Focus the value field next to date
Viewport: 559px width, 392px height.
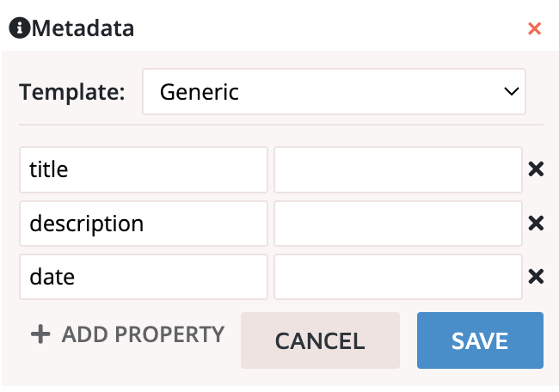397,277
